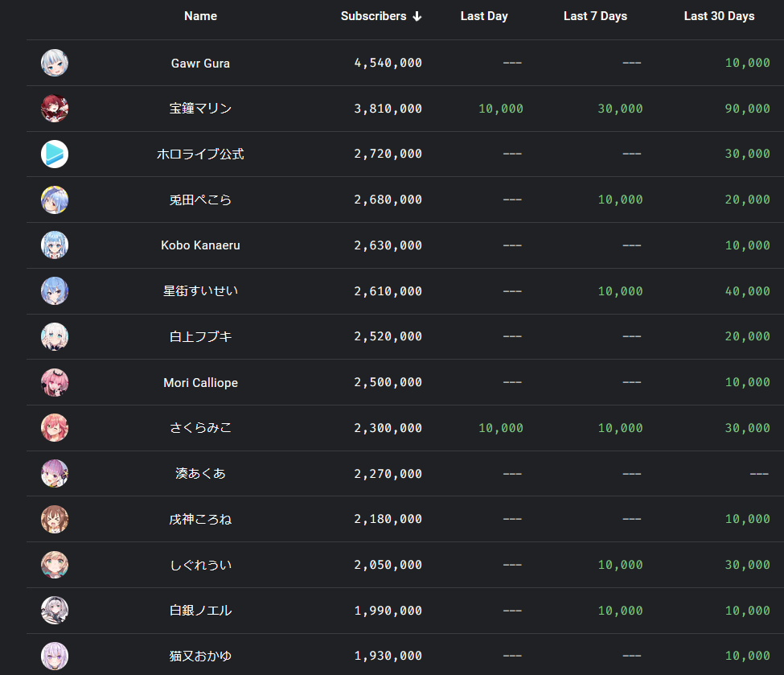Click Gawr Gura's avatar icon

point(55,63)
